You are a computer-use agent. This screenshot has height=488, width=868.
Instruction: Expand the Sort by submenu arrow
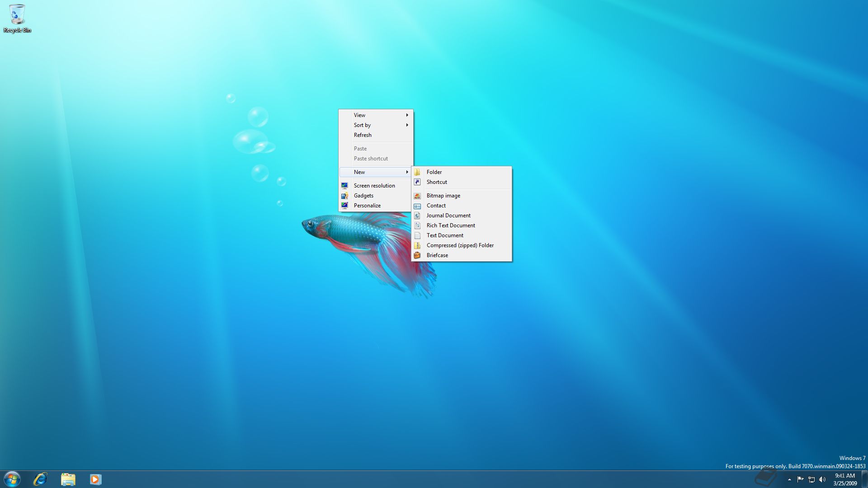407,125
